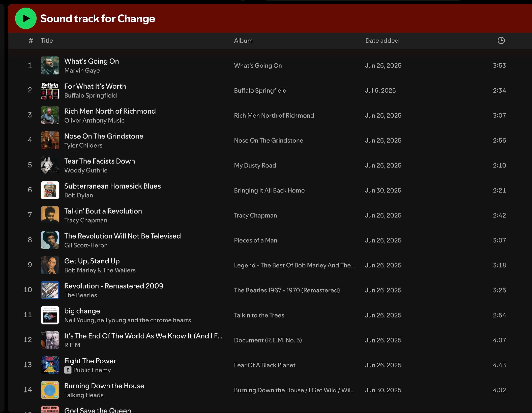The height and width of the screenshot is (413, 532).
Task: Open the Fear Of A Black Planet album link
Action: click(264, 365)
